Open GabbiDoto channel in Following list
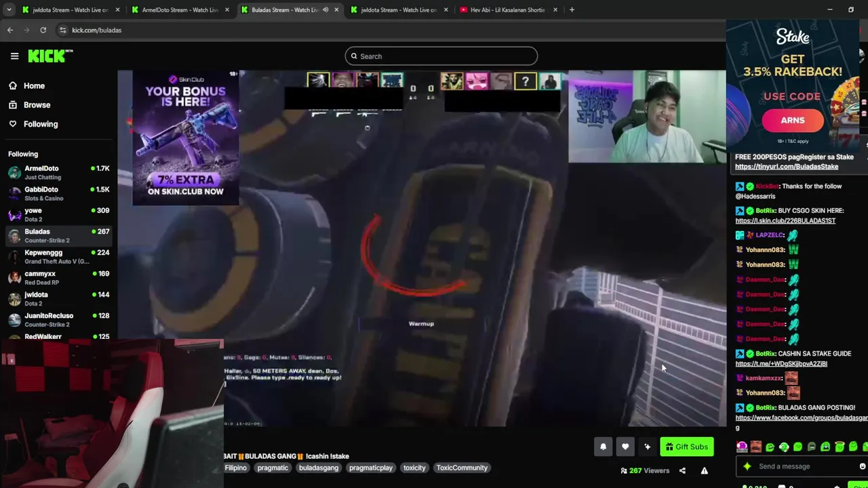This screenshot has width=868, height=488. 59,193
